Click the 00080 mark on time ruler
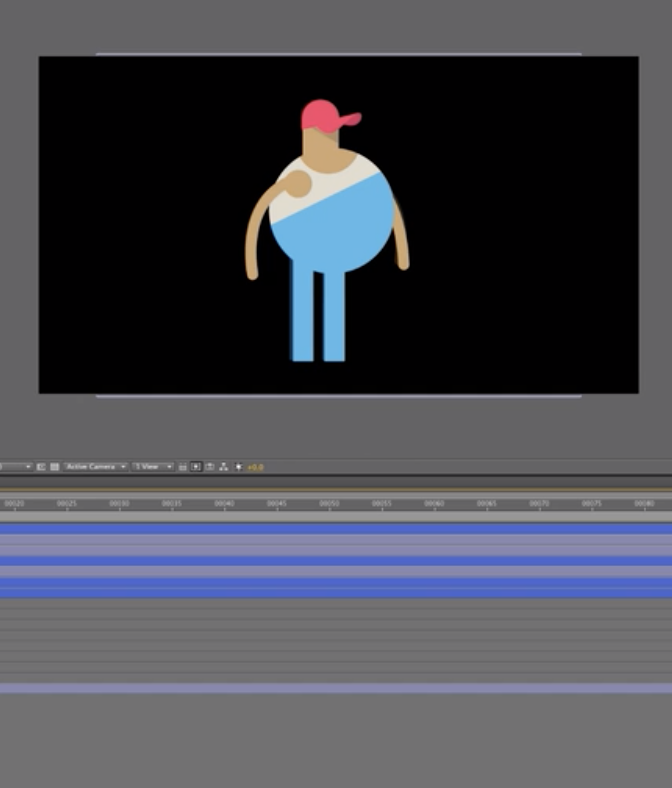Image resolution: width=672 pixels, height=788 pixels. pos(644,504)
